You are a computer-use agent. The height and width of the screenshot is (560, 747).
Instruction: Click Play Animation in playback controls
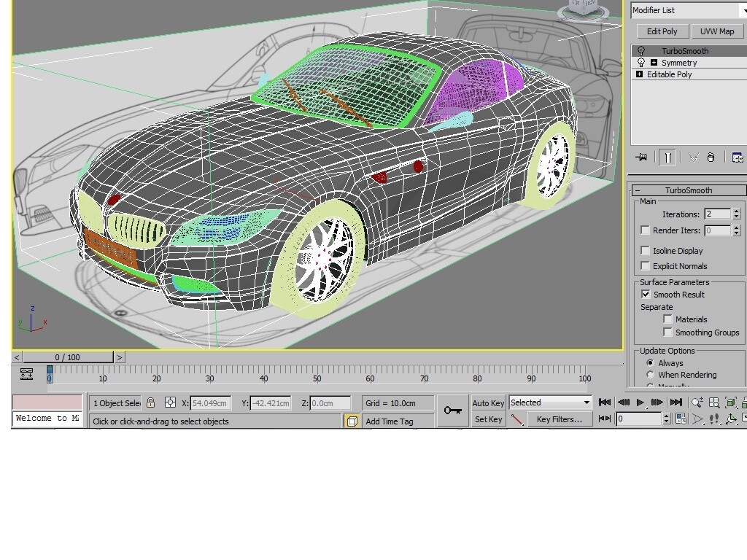(x=640, y=402)
